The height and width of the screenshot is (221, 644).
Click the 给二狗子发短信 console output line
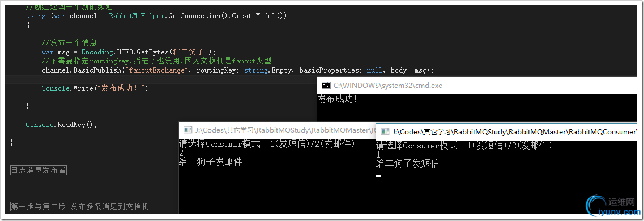point(407,164)
